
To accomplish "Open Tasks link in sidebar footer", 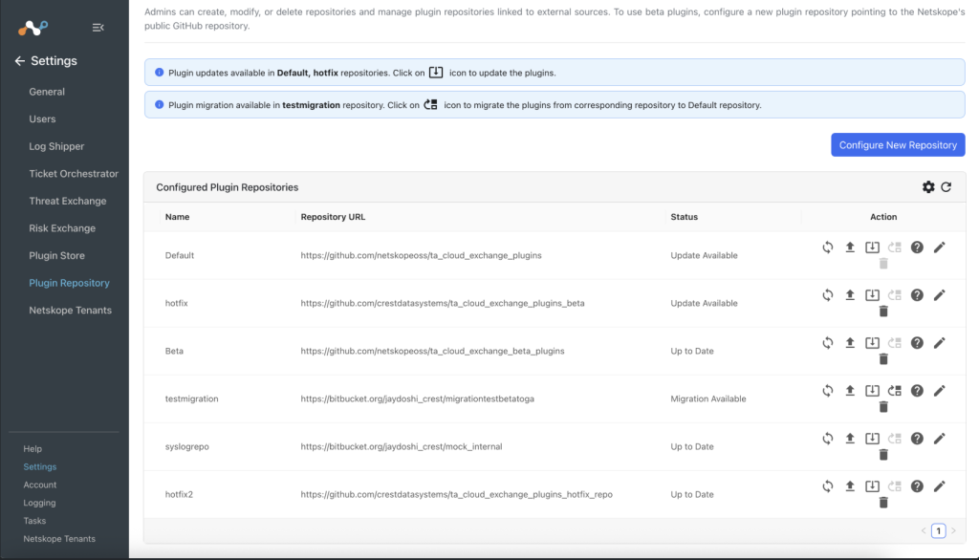I will coord(34,521).
